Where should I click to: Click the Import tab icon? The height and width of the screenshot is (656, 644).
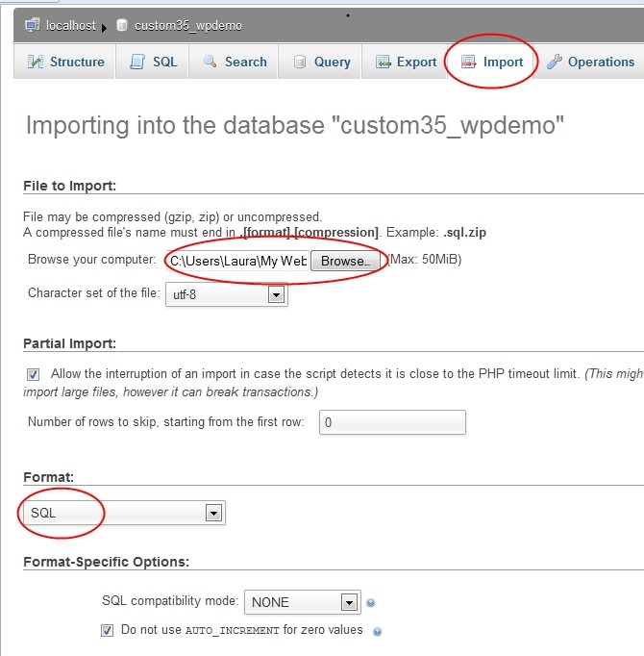(x=468, y=62)
